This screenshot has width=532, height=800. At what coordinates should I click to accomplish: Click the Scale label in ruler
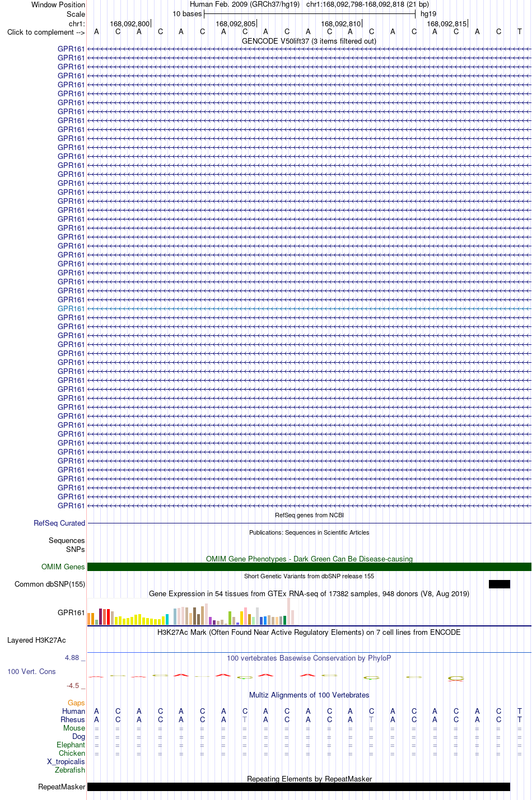tap(76, 14)
